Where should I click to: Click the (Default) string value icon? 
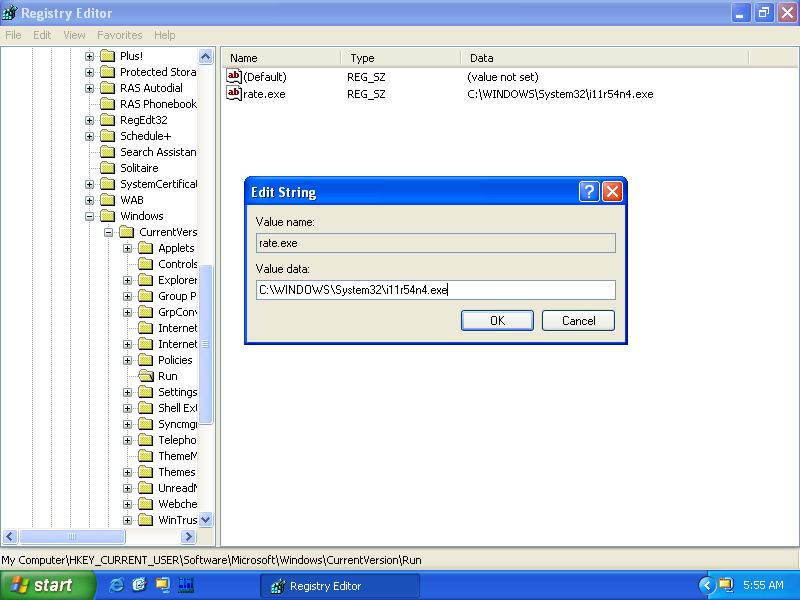pyautogui.click(x=234, y=77)
